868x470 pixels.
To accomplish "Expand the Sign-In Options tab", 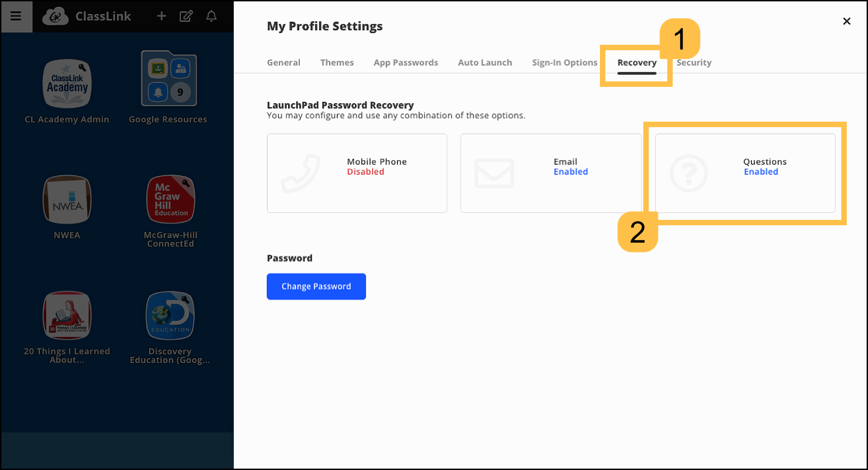I will (565, 62).
